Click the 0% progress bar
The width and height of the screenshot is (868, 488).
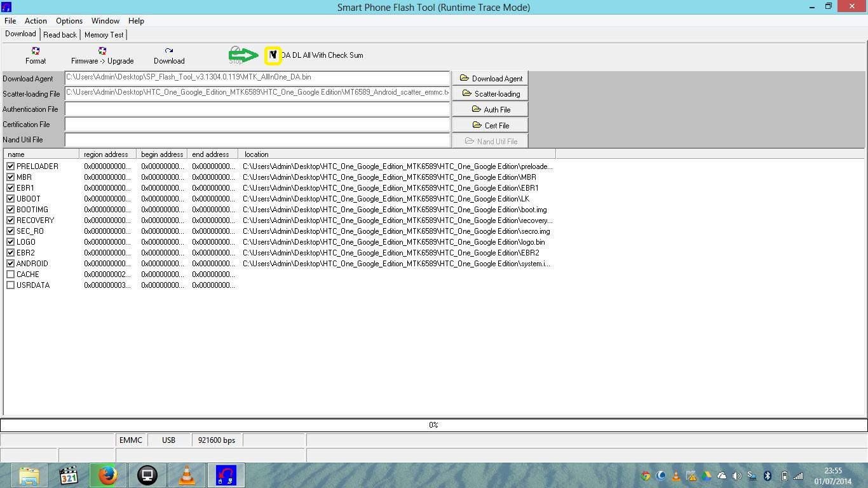click(x=433, y=424)
